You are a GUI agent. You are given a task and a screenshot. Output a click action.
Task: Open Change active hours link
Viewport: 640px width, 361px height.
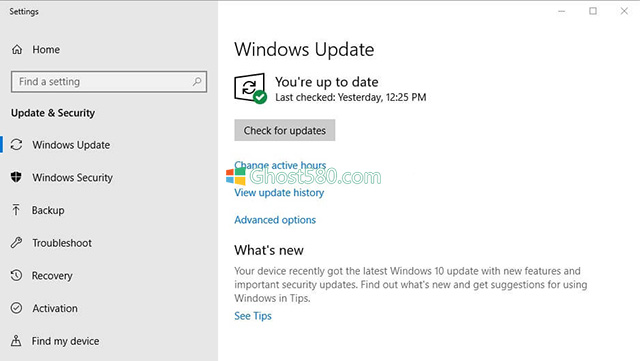pyautogui.click(x=280, y=165)
